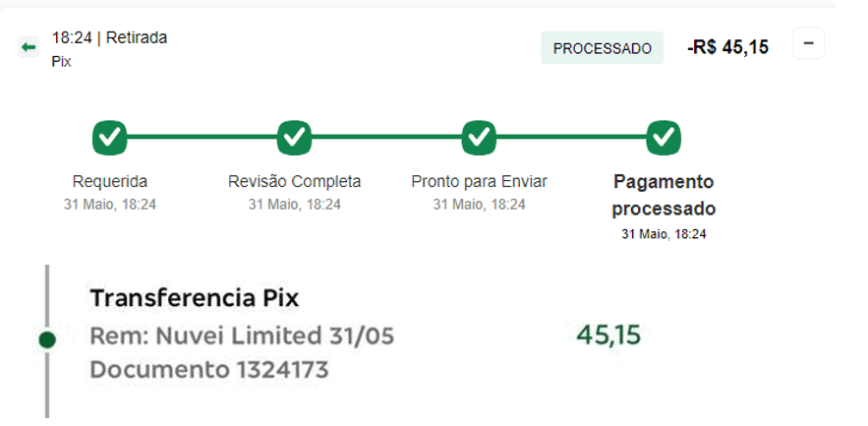This screenshot has width=868, height=426.
Task: Click the Requerida step label
Action: pyautogui.click(x=110, y=182)
